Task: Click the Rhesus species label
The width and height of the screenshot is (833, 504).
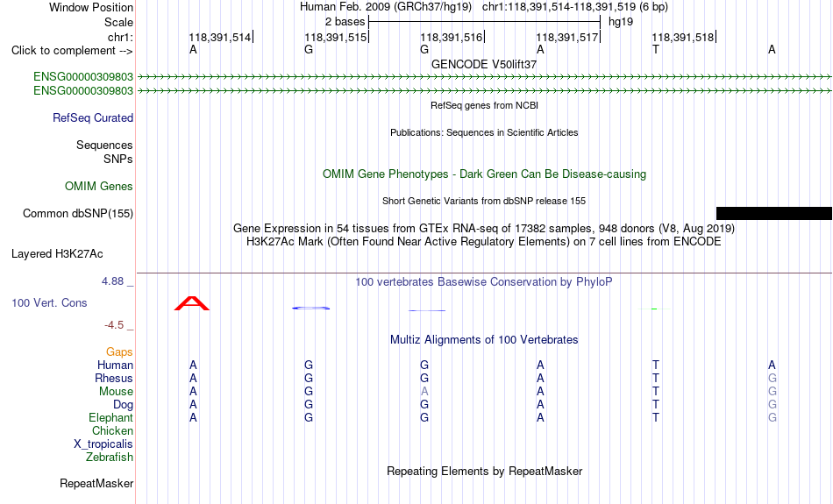Action: (114, 379)
